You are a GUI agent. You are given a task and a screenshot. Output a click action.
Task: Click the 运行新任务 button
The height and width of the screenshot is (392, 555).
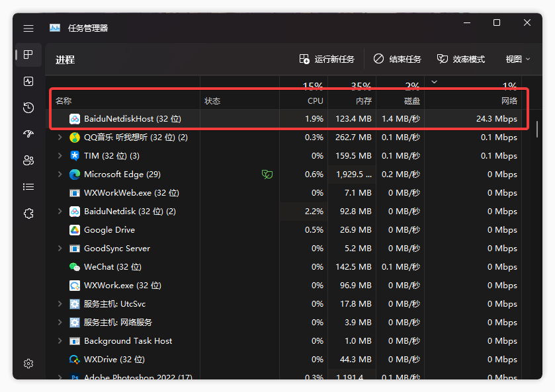(327, 59)
